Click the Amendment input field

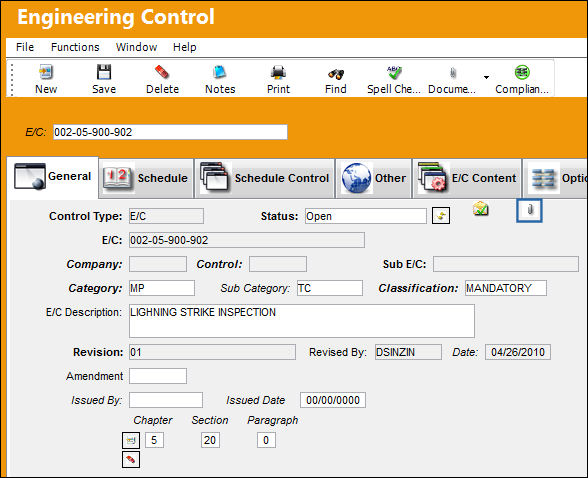[x=158, y=376]
